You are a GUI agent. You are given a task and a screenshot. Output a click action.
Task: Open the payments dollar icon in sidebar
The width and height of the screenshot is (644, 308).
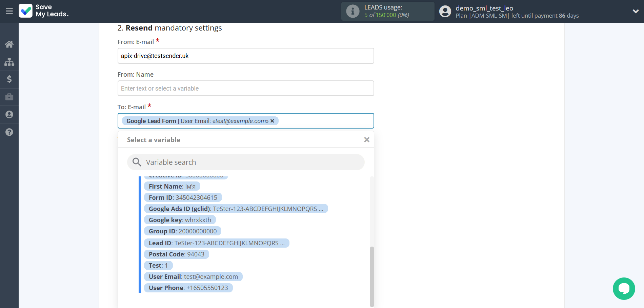9,79
